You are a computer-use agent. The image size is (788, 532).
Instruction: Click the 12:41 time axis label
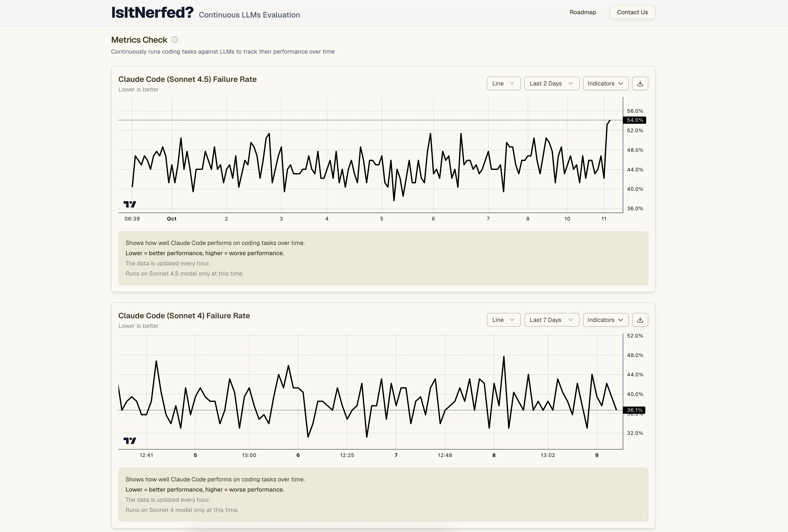pos(146,455)
